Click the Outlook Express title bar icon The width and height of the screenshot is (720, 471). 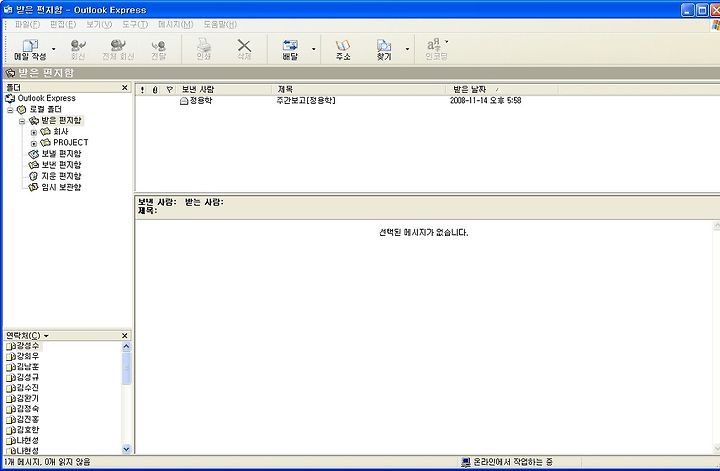point(8,9)
